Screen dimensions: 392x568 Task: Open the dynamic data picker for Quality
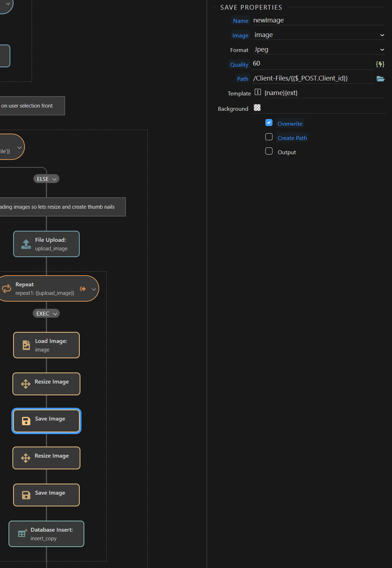tap(380, 64)
